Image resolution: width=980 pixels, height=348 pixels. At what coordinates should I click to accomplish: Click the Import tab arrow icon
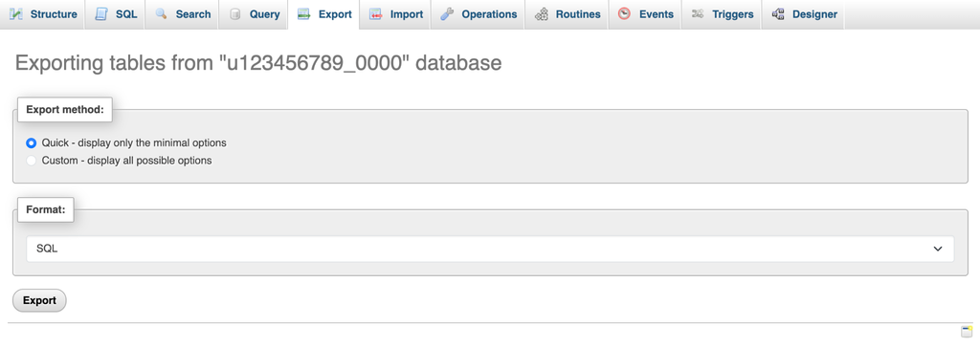(x=375, y=13)
